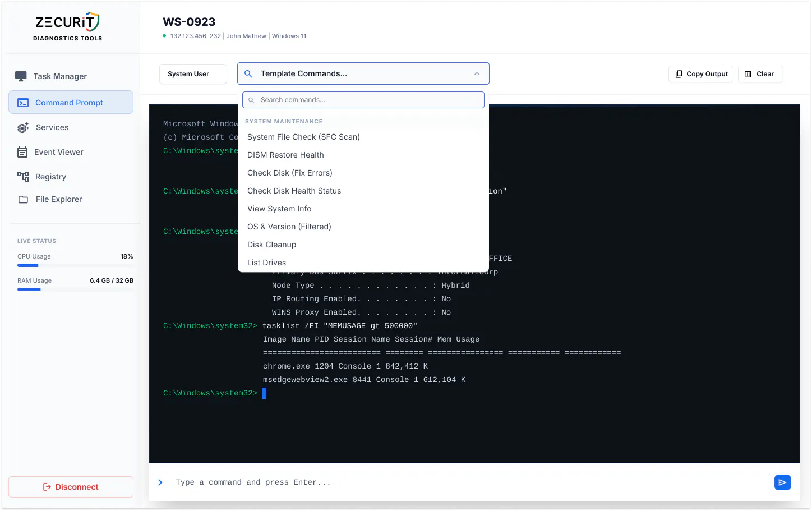The width and height of the screenshot is (812, 511).
Task: Click the Zecurit Diagnostics Tools logo
Action: (67, 26)
